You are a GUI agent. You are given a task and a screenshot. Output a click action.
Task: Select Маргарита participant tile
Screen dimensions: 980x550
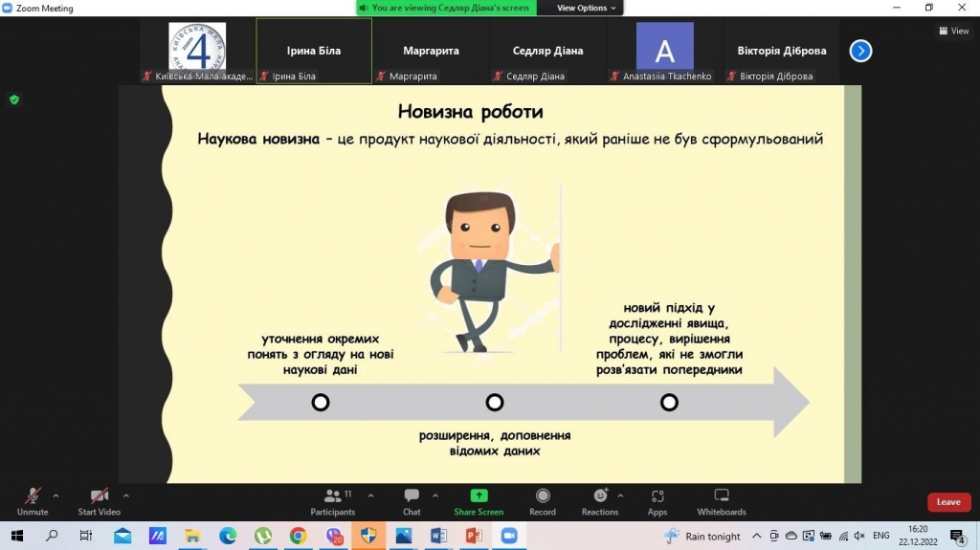(x=431, y=52)
